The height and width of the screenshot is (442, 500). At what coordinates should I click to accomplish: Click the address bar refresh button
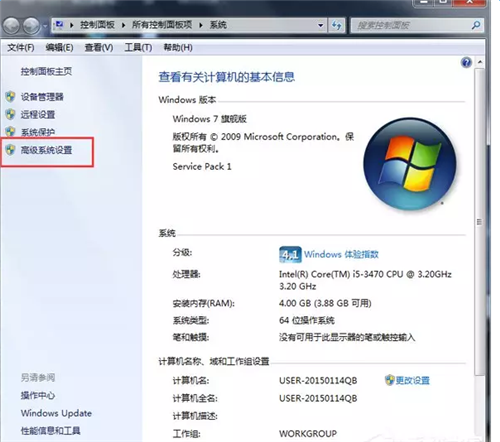point(336,25)
